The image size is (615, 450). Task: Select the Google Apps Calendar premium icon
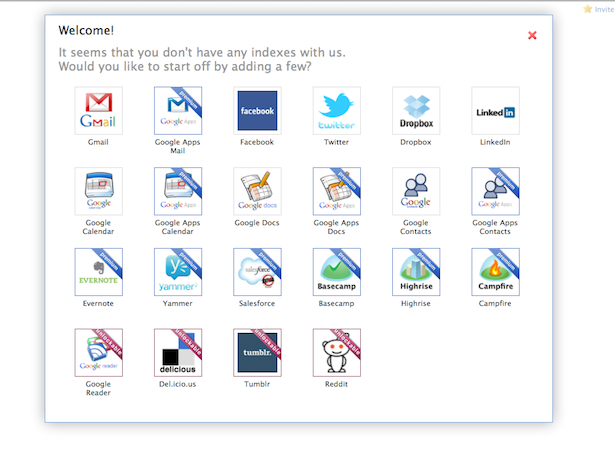click(x=178, y=191)
